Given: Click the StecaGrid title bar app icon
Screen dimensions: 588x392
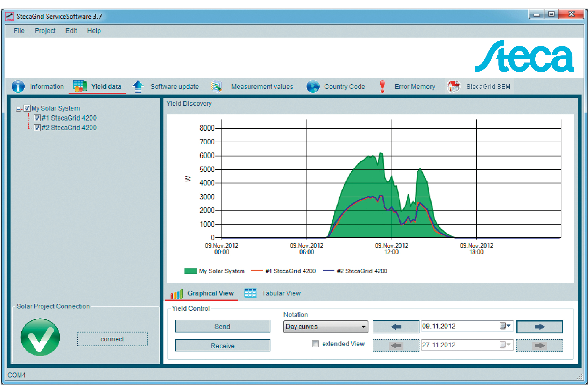Looking at the screenshot, I should click(10, 16).
